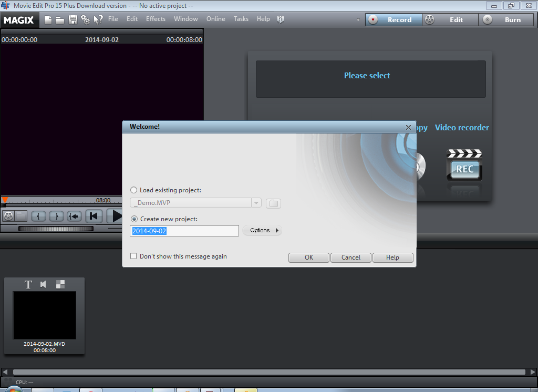Select the 'Create new project' radio button
This screenshot has height=392, width=538.
[x=134, y=219]
